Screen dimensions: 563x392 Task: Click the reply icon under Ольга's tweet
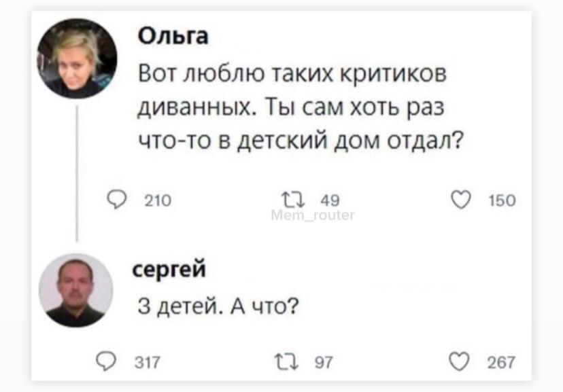click(117, 200)
